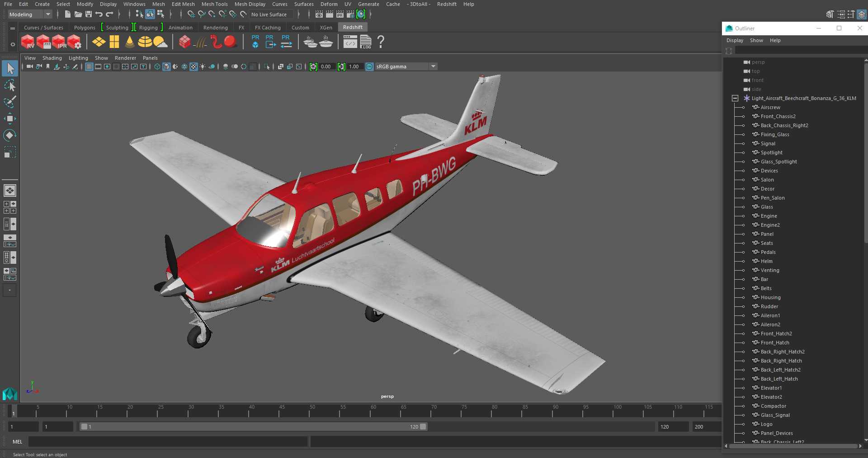Viewport: 868px width, 458px height.
Task: Open Outliner Show menu
Action: click(756, 40)
